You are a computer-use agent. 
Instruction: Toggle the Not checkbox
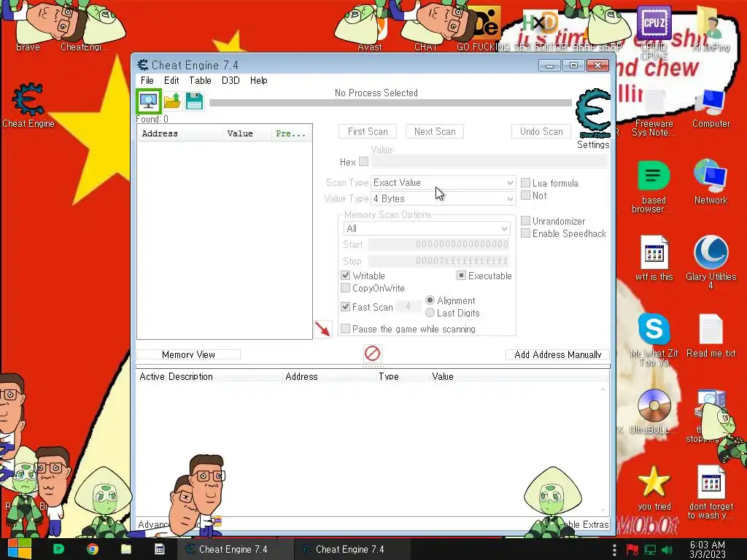[525, 195]
